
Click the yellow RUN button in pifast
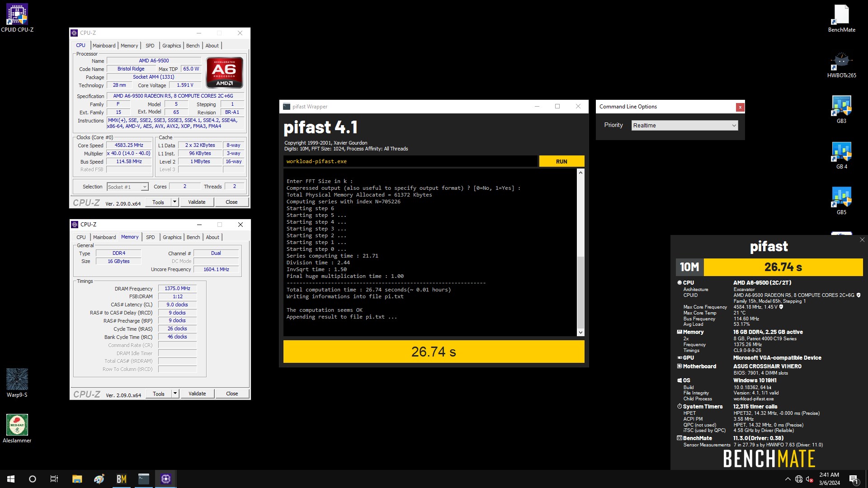(x=561, y=161)
